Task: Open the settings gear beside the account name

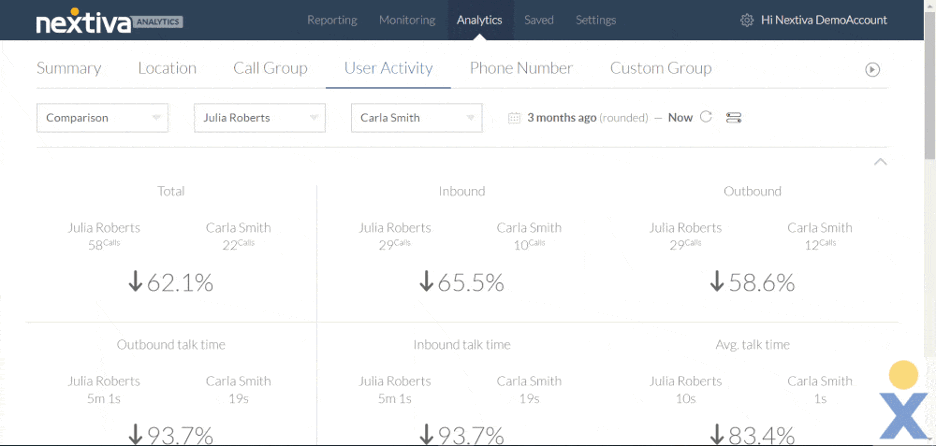Action: (746, 20)
